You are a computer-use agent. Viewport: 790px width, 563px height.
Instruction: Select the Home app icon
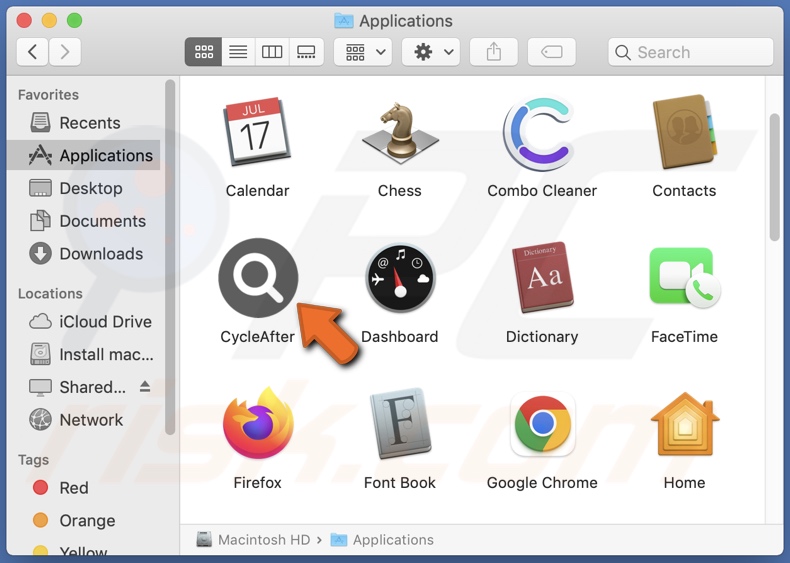tap(684, 423)
